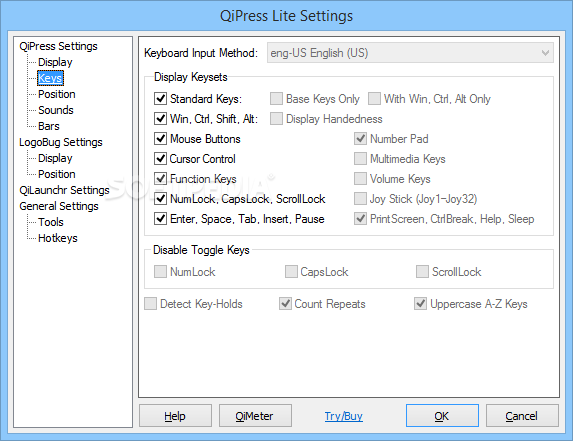Open the Sounds settings page
This screenshot has height=441, width=573.
click(x=56, y=110)
